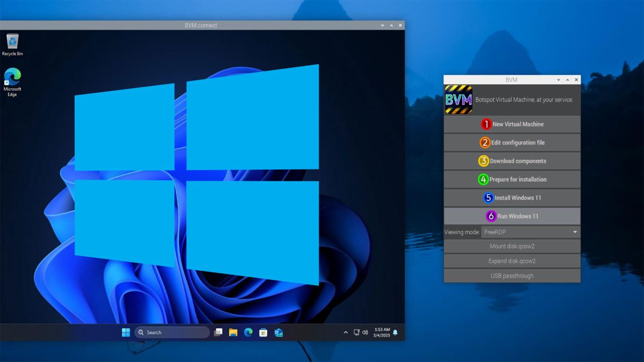Open Outlook from the taskbar
Screen dimensions: 644x362
tap(278, 333)
